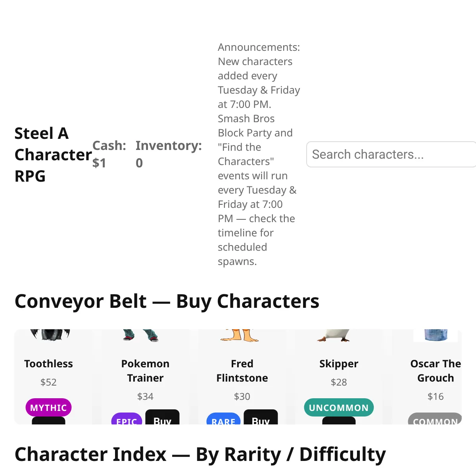Buy the Pokemon Trainer character
Viewport: 476px width, 476px height.
tap(162, 417)
